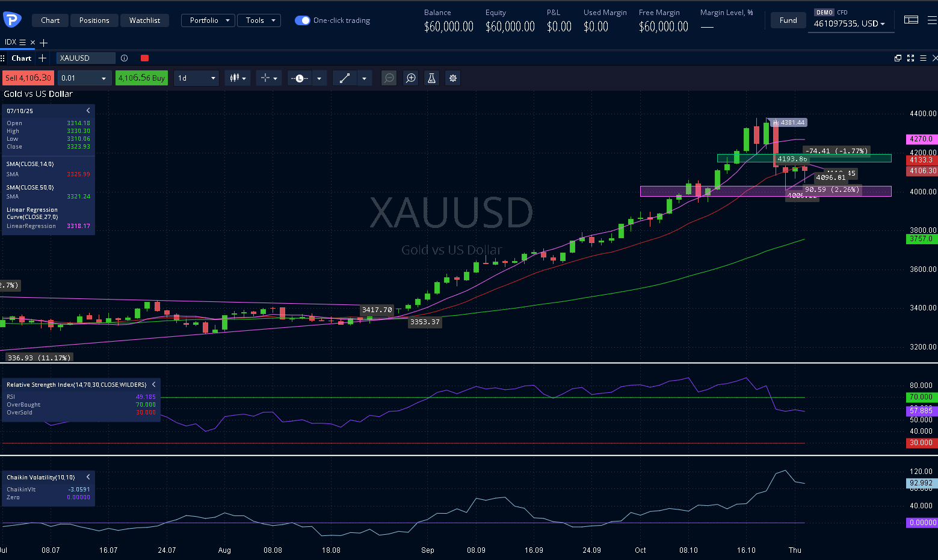Click the XAUUSD symbol info icon

coord(124,58)
